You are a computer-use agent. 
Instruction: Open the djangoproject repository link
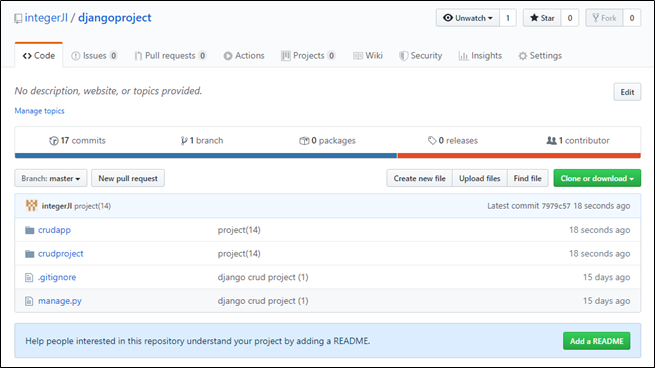tap(115, 18)
